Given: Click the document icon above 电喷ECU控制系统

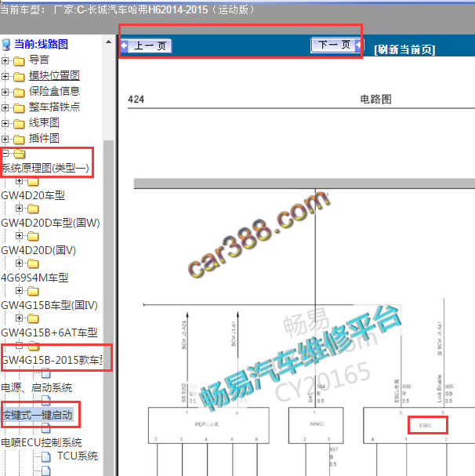Looking at the screenshot, I should (x=45, y=427).
